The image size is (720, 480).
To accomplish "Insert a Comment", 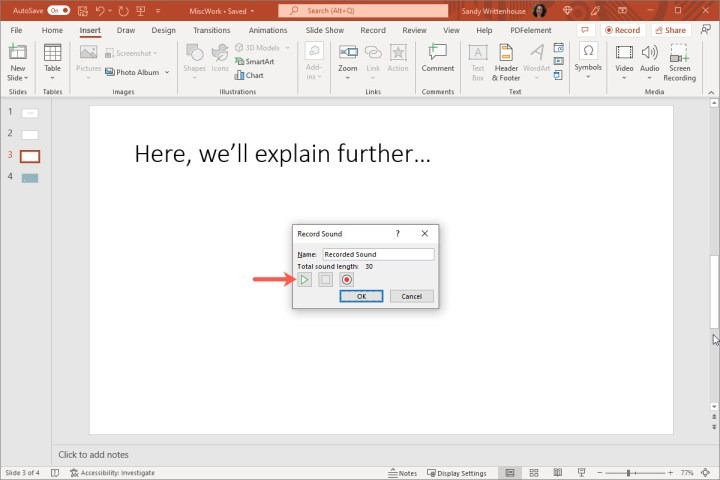I will 438,59.
